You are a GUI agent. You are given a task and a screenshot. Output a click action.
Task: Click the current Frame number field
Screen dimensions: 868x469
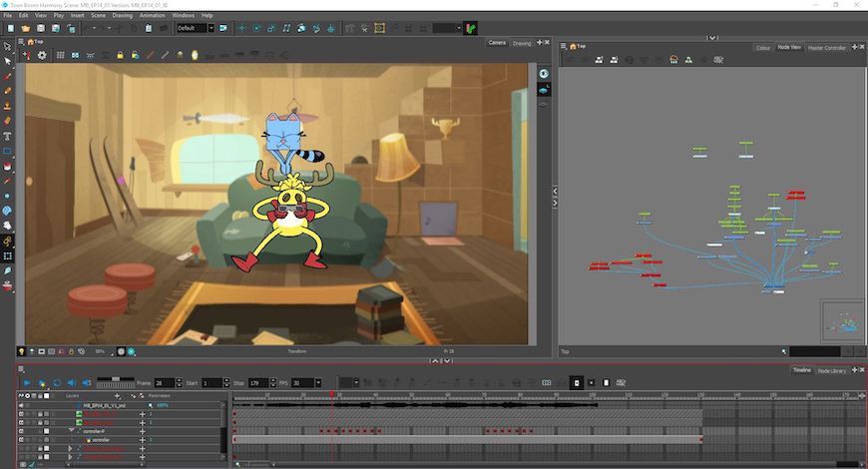[164, 383]
